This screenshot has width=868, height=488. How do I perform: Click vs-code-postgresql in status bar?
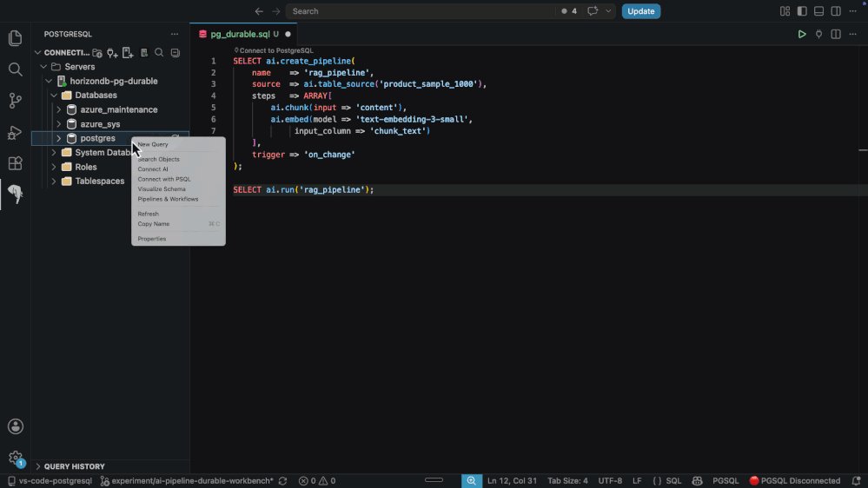50,481
